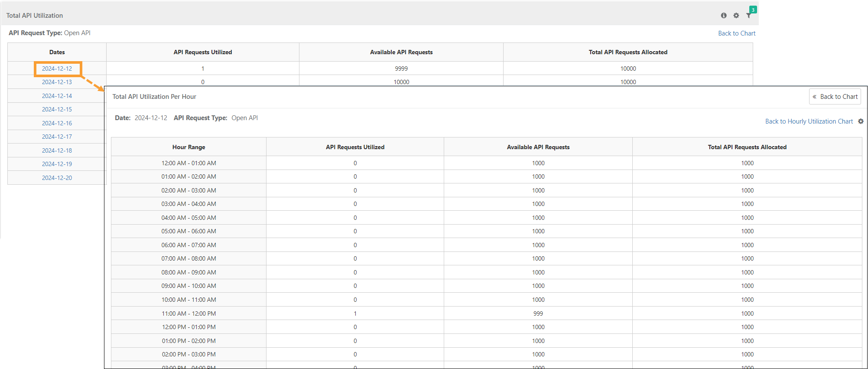View details for 2024-12-16
The image size is (868, 369).
(x=57, y=123)
